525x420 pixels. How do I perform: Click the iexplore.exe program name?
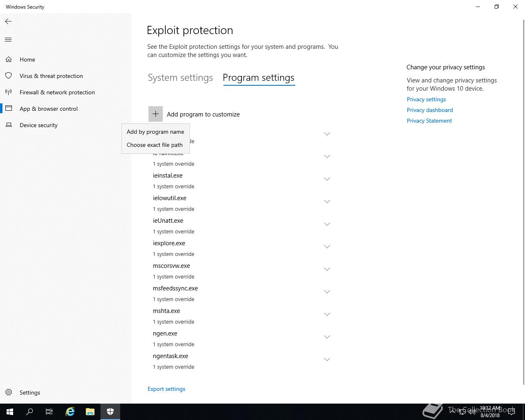tap(169, 243)
